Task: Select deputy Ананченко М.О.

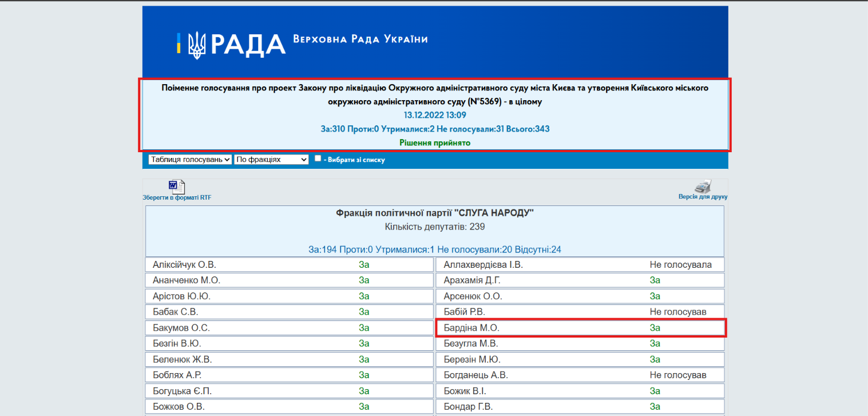Action: (187, 280)
